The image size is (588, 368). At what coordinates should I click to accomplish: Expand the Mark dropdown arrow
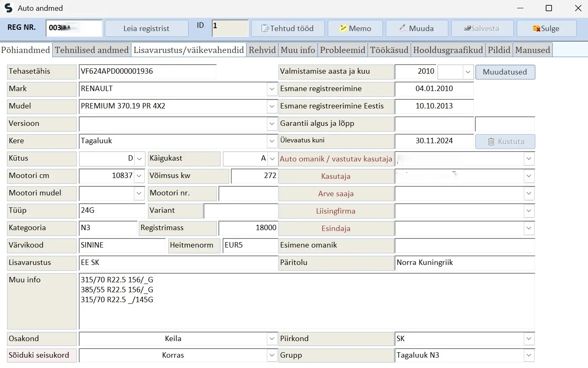tap(272, 89)
